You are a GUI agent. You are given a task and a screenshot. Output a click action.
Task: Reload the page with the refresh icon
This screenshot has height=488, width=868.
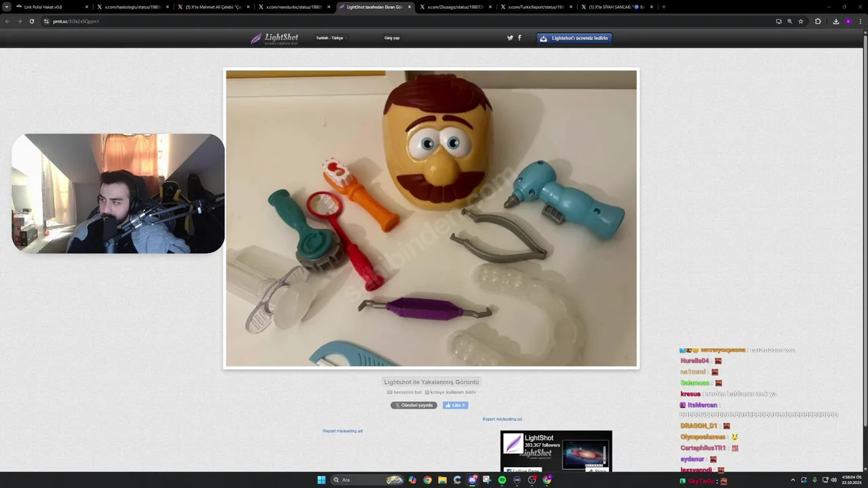pos(31,21)
